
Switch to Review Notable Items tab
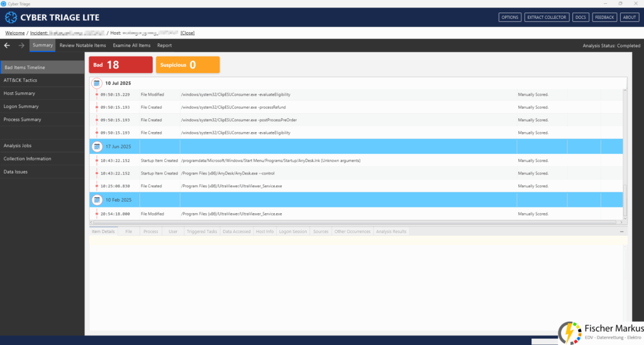[x=82, y=45]
